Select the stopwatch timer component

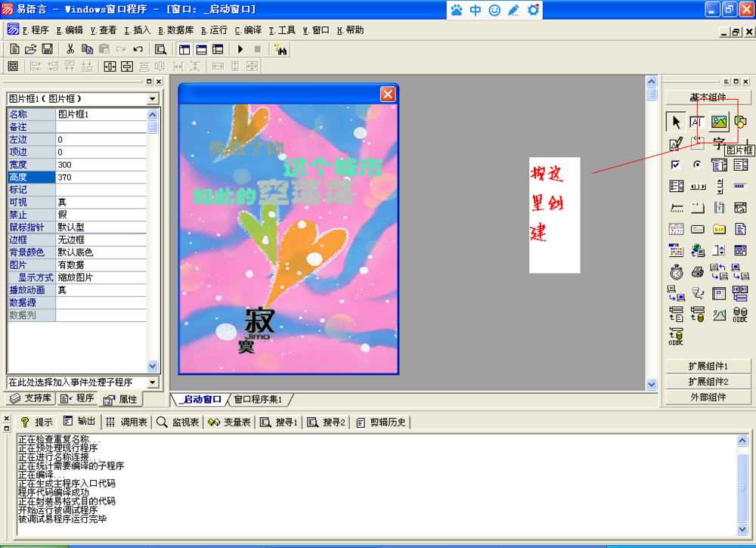click(676, 272)
